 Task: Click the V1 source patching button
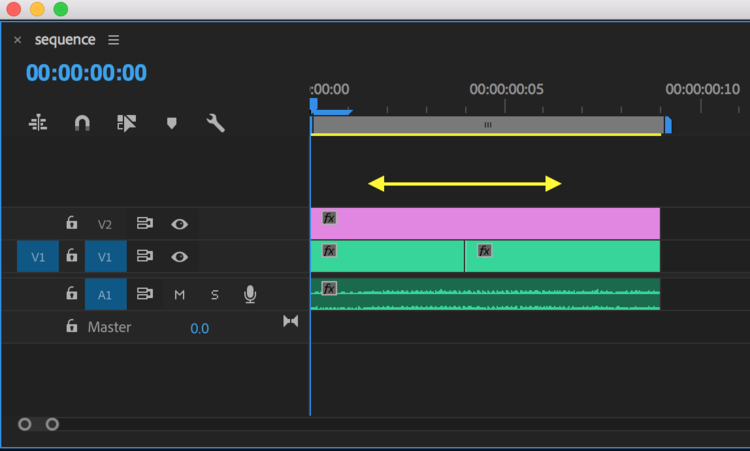38,257
